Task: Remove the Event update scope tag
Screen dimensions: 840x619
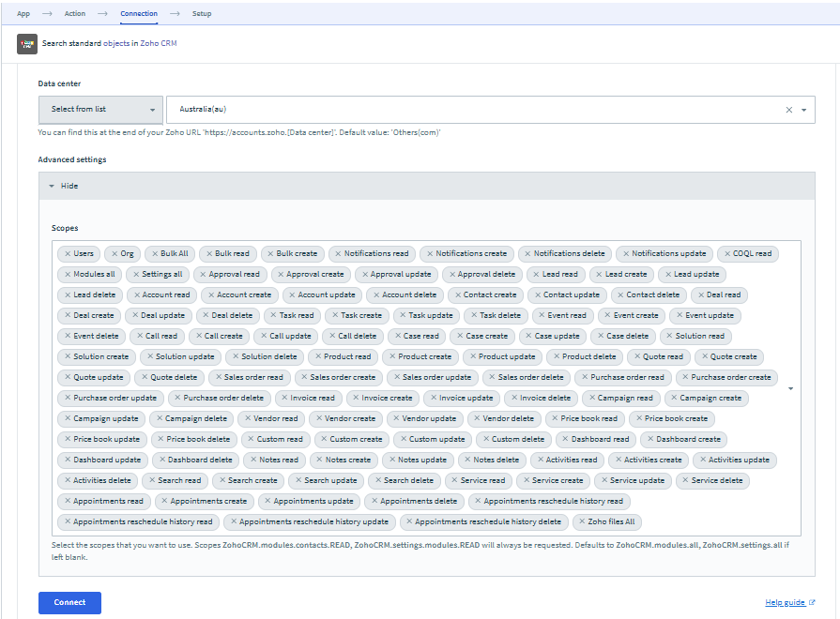Action: point(680,315)
